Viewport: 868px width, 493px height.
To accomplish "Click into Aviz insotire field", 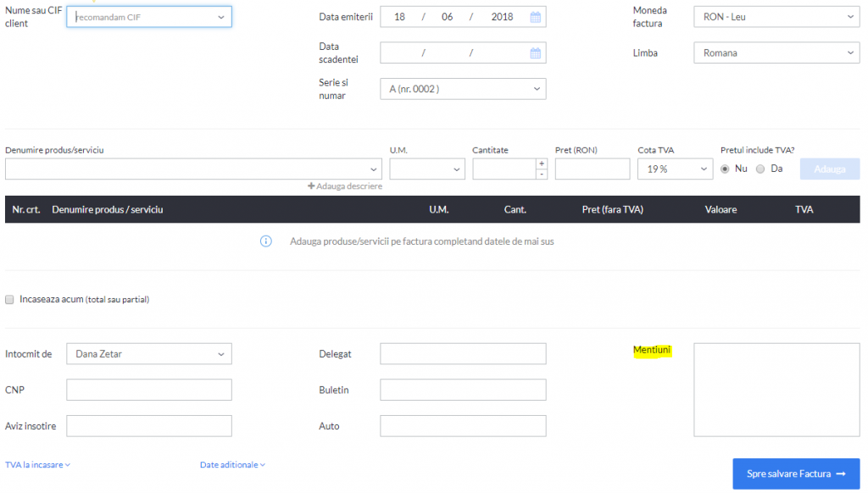I will point(149,426).
